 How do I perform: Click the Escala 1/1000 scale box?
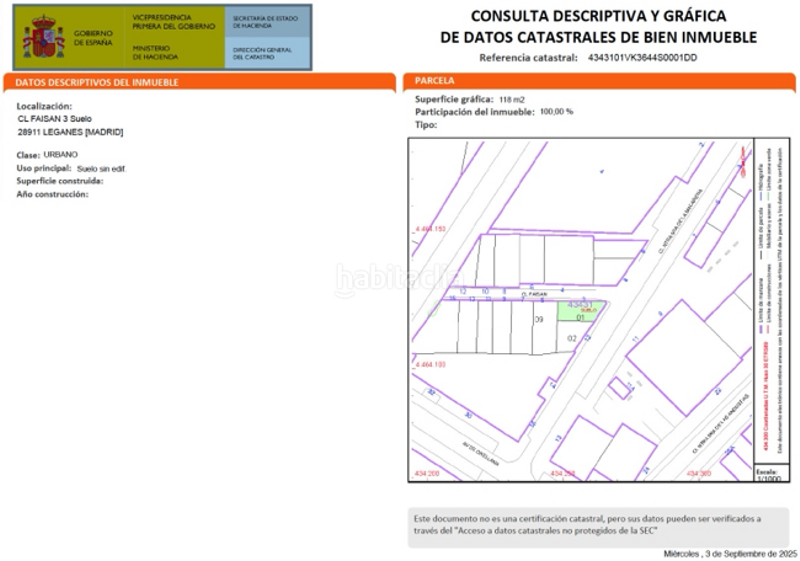pyautogui.click(x=768, y=474)
